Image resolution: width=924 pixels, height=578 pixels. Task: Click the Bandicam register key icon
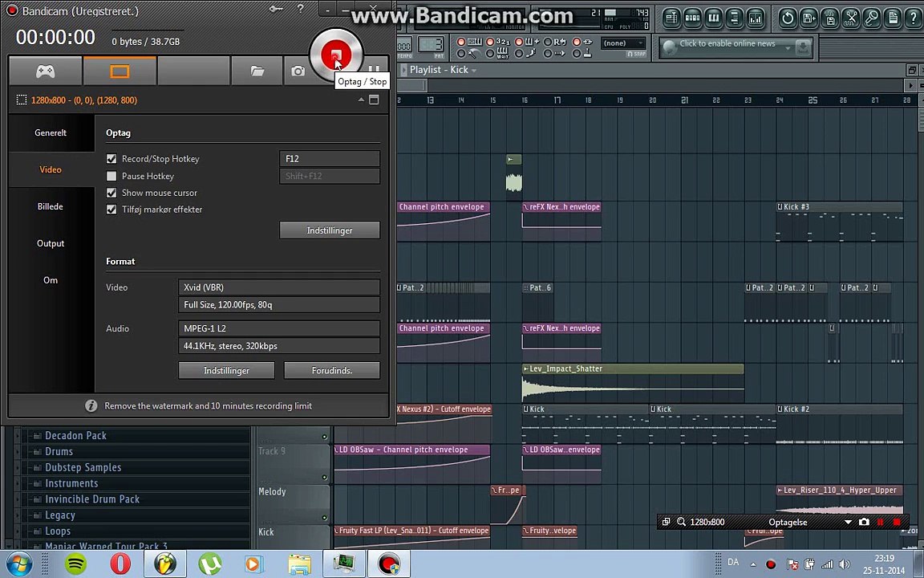pos(276,9)
